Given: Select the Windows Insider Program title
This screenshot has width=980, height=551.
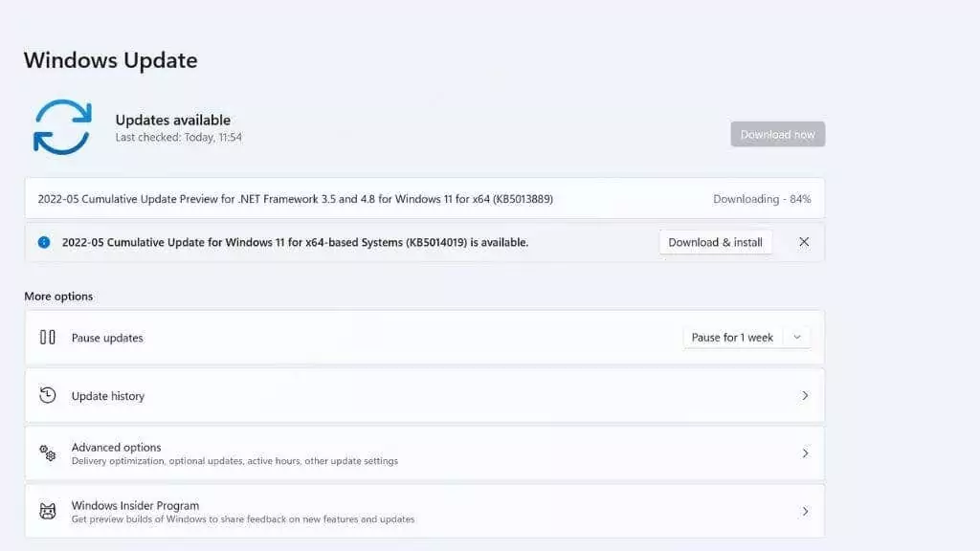Looking at the screenshot, I should (135, 505).
